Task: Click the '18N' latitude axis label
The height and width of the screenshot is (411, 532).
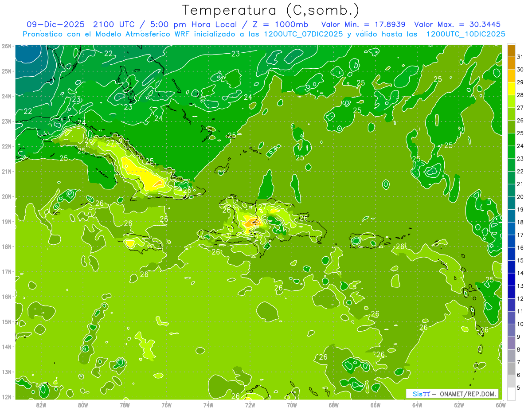Action: 7,247
